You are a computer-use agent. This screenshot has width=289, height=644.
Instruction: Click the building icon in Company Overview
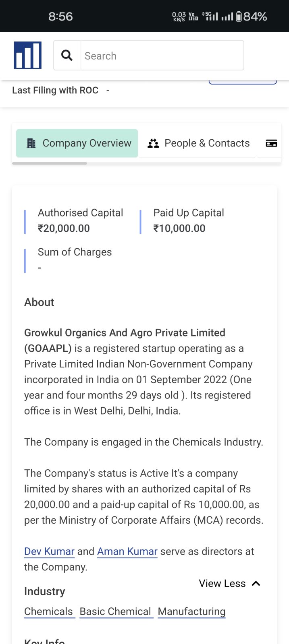31,143
